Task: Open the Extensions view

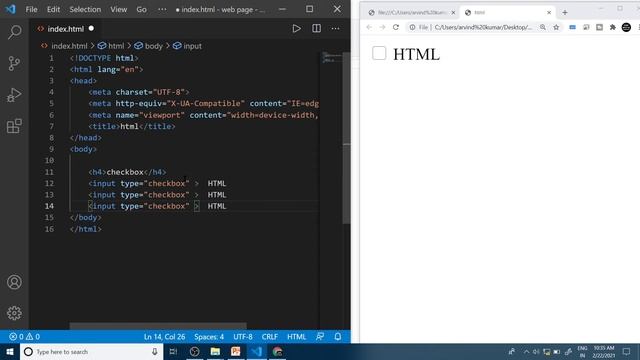Action: 14,126
